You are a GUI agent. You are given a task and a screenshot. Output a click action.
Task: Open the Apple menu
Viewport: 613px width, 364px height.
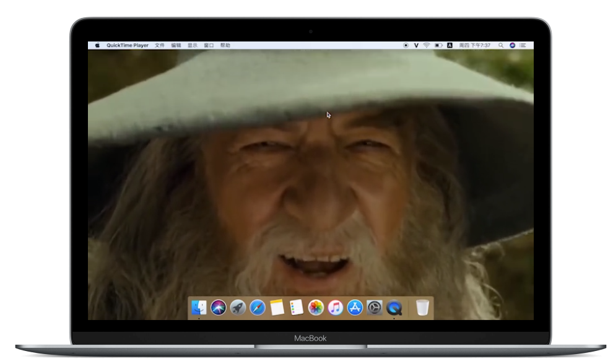tap(97, 45)
